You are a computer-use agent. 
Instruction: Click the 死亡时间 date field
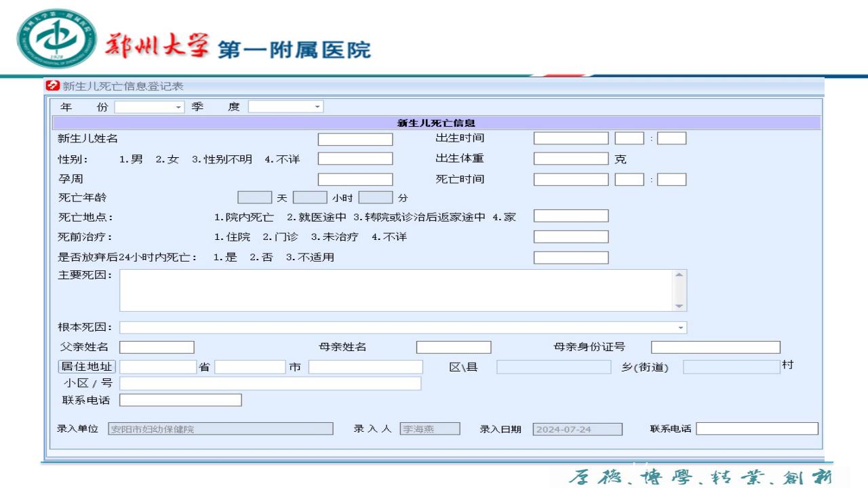[x=571, y=180]
